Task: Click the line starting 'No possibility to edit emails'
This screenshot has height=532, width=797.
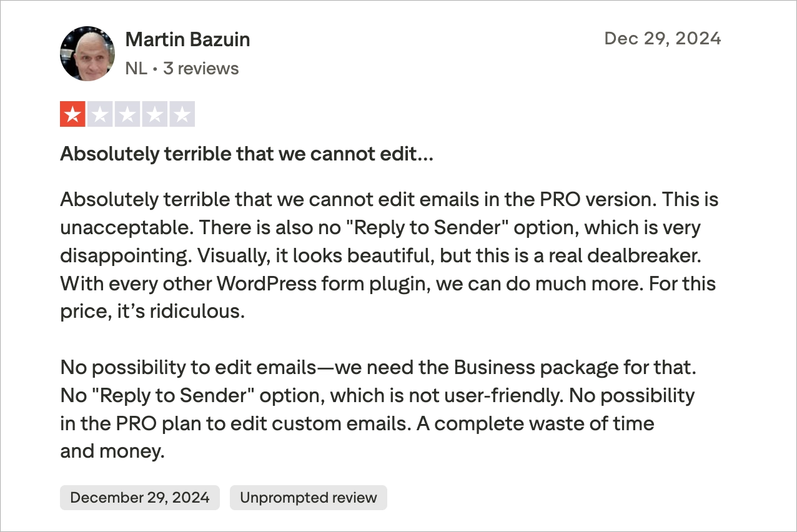Action: tap(378, 368)
